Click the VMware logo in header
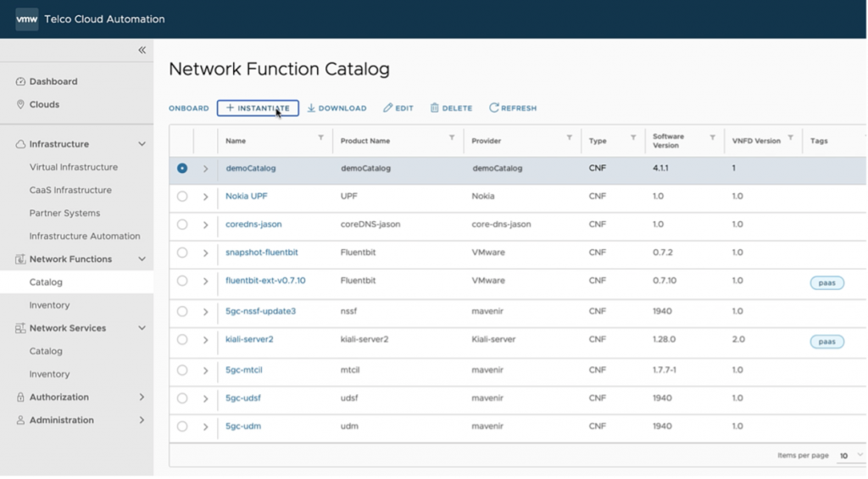The width and height of the screenshot is (868, 479). pos(26,19)
